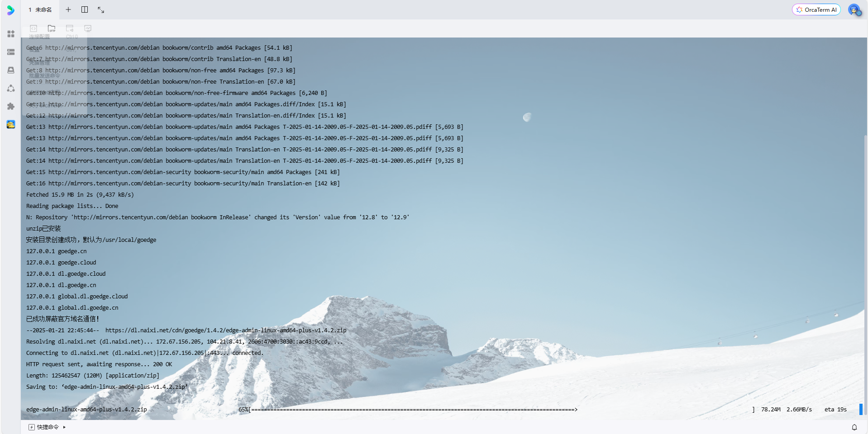Click the 'Fetched 15.9 MB in 2s' line
The image size is (868, 434).
[80, 195]
